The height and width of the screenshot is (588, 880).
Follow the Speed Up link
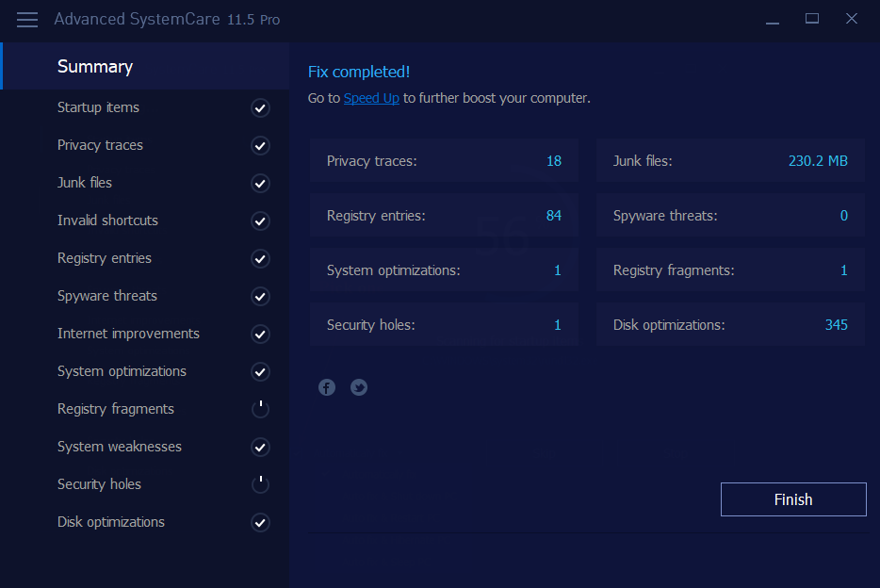tap(371, 98)
